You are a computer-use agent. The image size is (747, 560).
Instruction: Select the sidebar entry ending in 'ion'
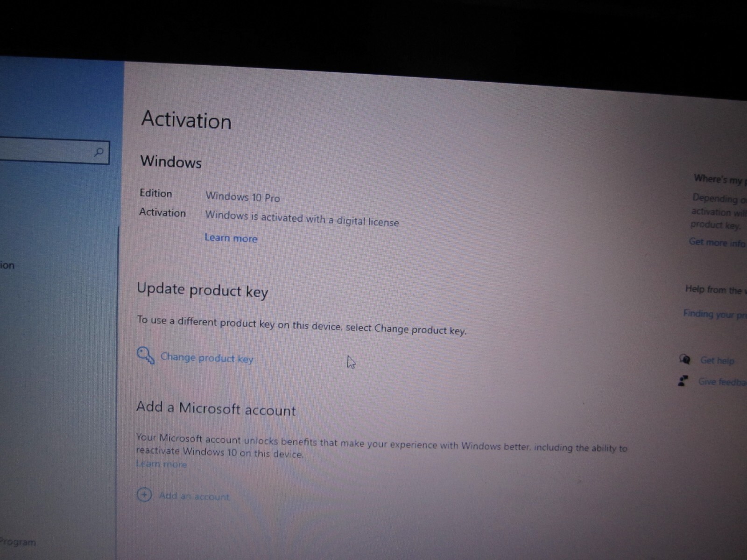tap(7, 265)
